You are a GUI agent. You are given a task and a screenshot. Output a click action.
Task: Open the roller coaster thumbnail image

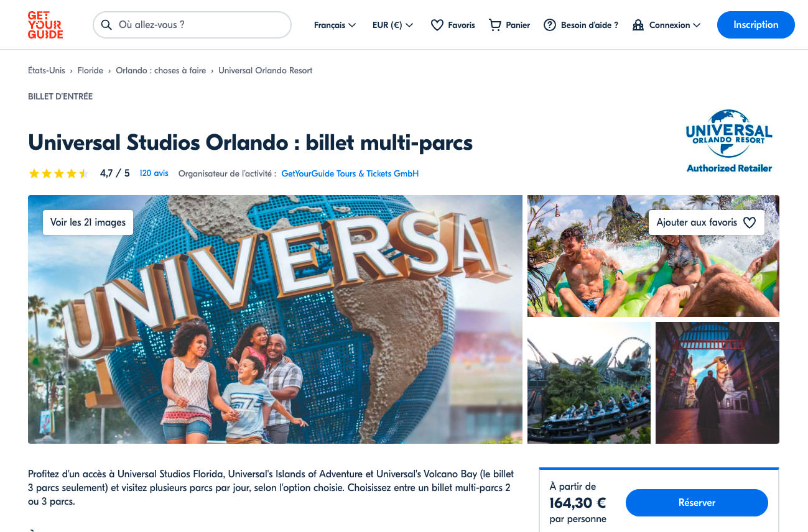[x=589, y=383]
